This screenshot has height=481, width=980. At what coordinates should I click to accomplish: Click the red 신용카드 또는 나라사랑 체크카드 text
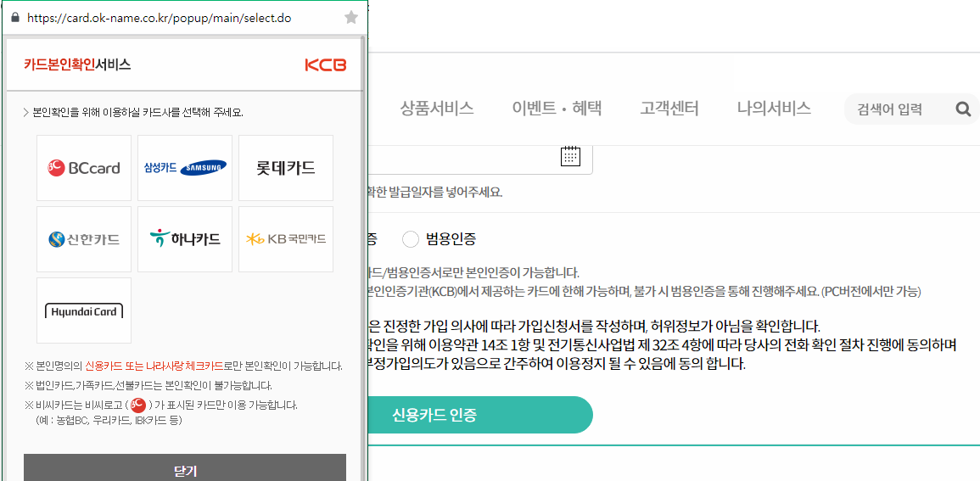coord(154,366)
